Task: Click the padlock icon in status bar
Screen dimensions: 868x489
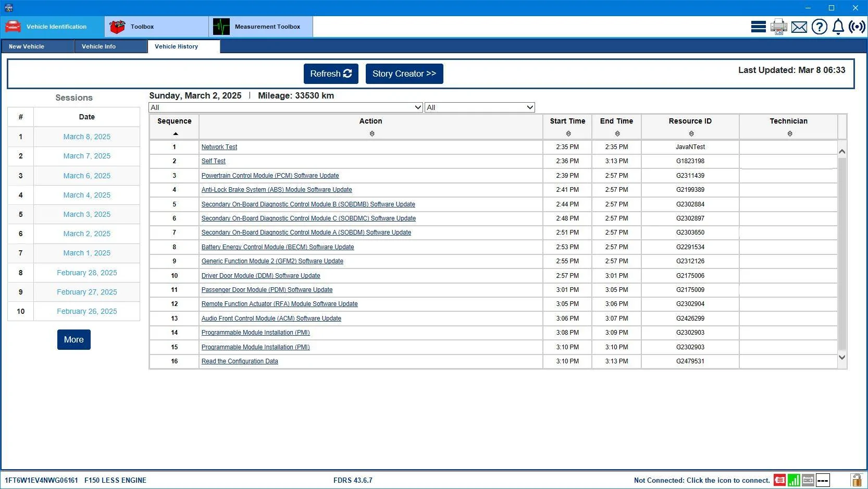Action: 856,480
